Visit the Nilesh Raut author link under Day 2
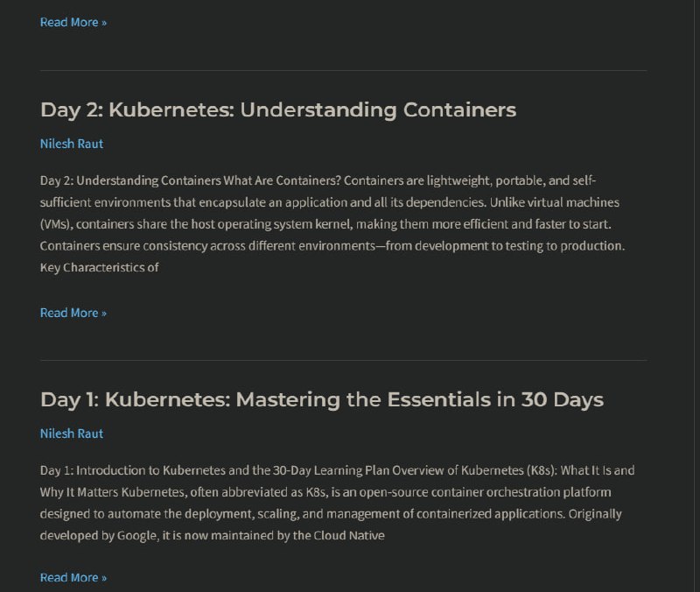 point(72,144)
